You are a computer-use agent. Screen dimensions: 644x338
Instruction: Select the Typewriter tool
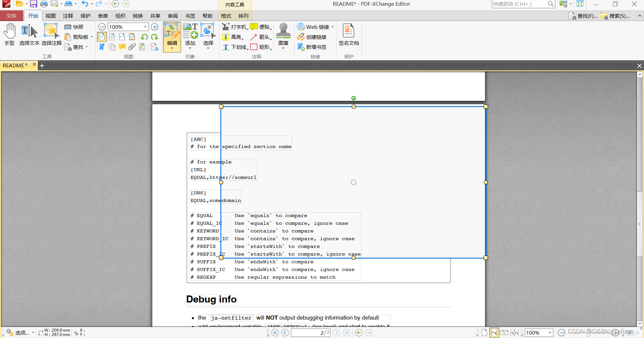coord(235,27)
